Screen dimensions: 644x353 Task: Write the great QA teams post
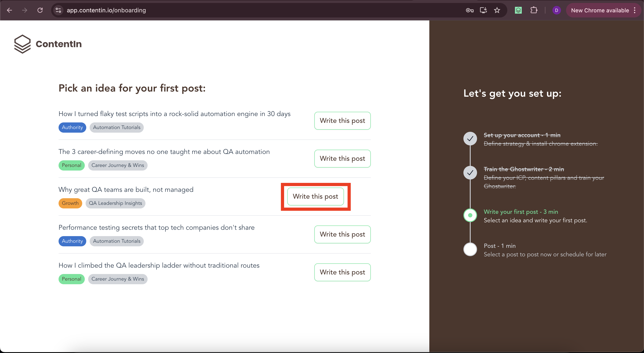[315, 197]
